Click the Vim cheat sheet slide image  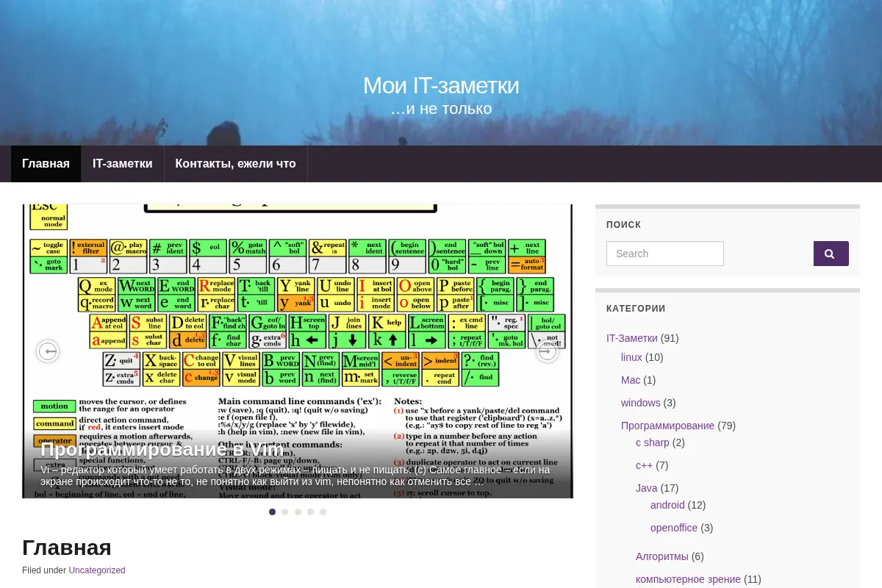pyautogui.click(x=298, y=316)
